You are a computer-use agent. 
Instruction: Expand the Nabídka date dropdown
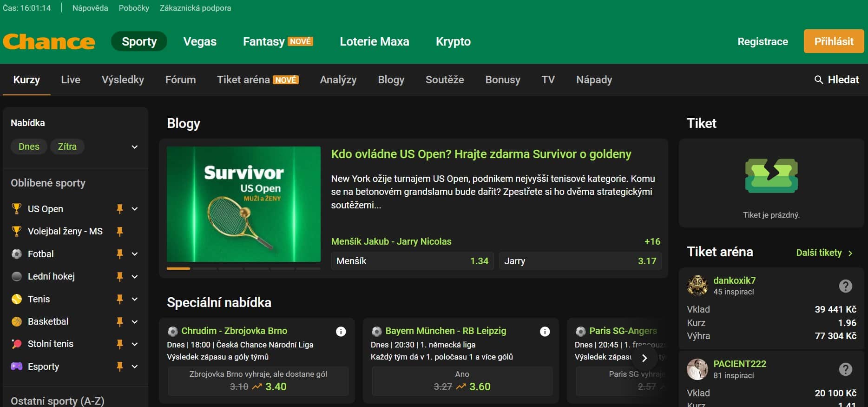(x=135, y=147)
